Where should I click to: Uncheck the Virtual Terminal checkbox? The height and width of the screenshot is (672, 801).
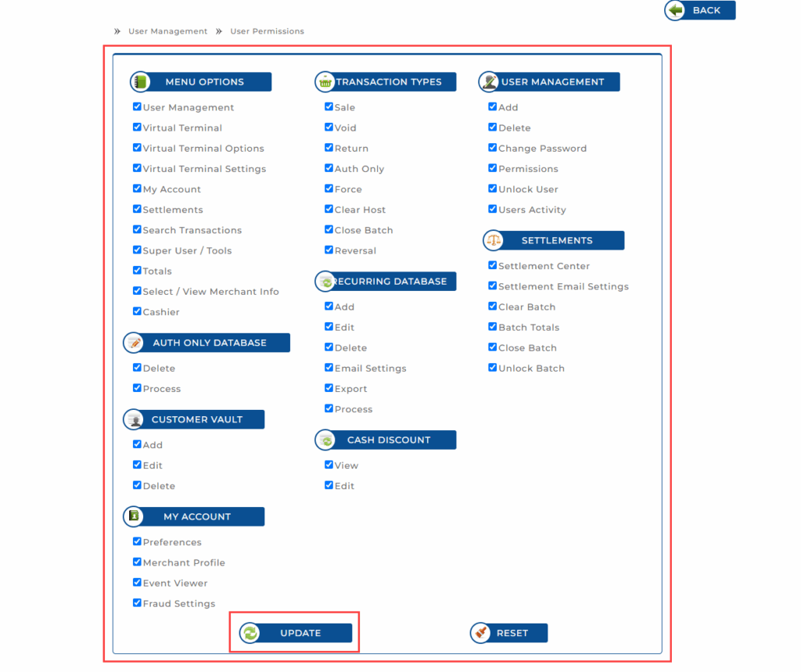(137, 128)
